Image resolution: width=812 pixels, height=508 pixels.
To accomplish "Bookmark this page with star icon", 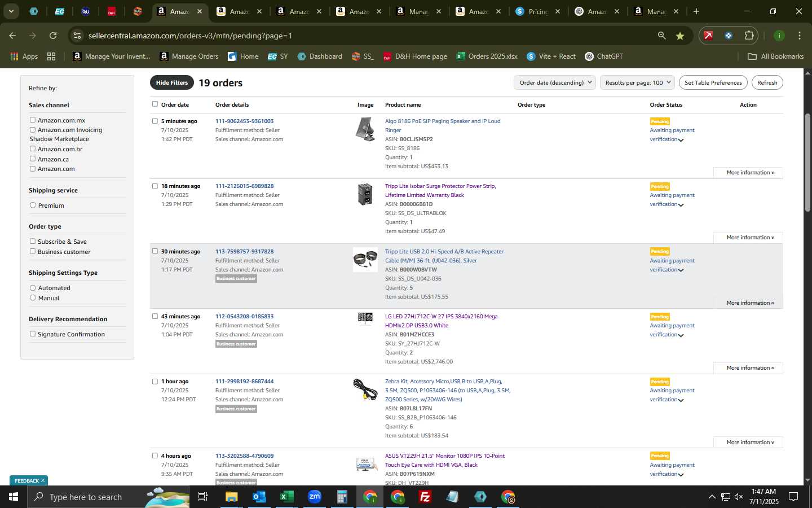I will coord(680,36).
